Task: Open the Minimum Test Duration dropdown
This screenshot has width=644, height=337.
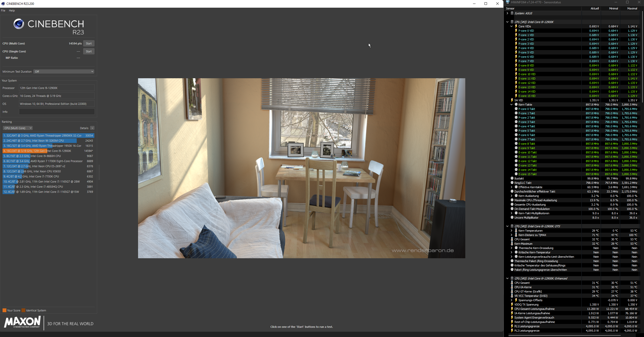Action: coord(64,72)
